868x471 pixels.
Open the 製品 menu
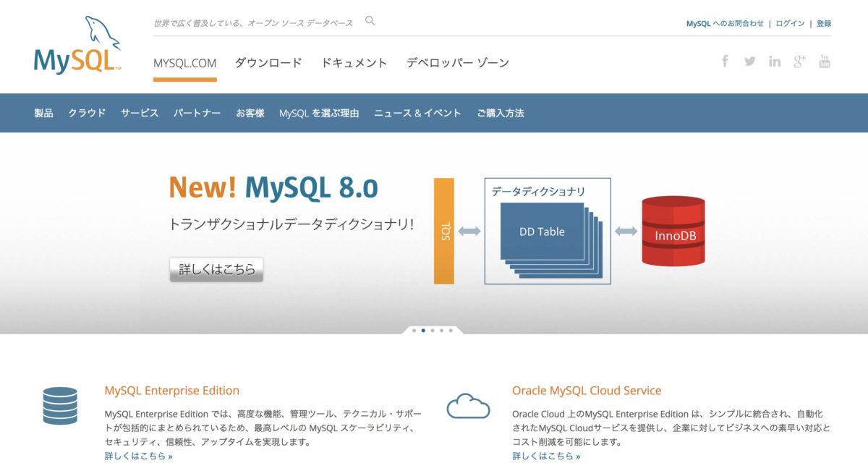[43, 113]
